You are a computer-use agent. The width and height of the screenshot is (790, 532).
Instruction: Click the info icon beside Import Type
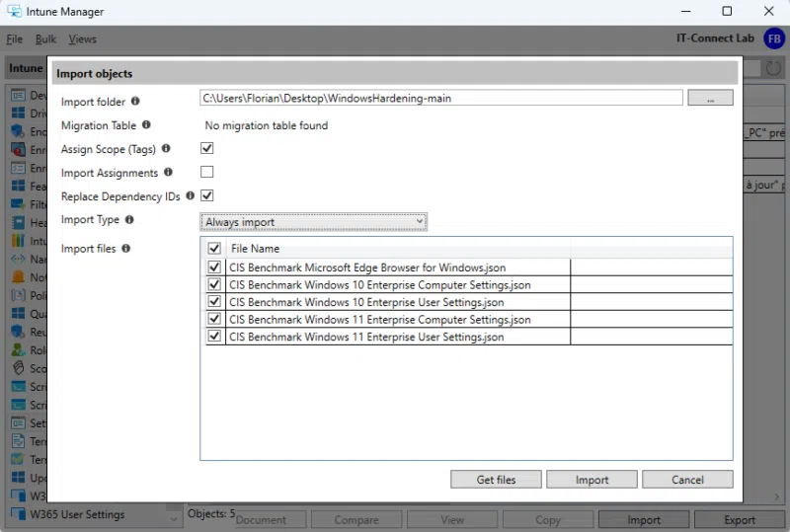pos(129,219)
